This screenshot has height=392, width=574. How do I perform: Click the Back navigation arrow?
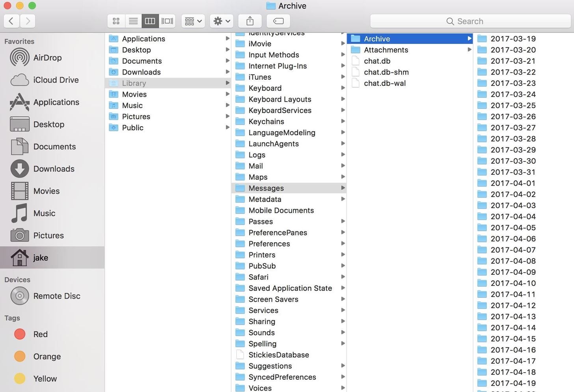tap(11, 21)
